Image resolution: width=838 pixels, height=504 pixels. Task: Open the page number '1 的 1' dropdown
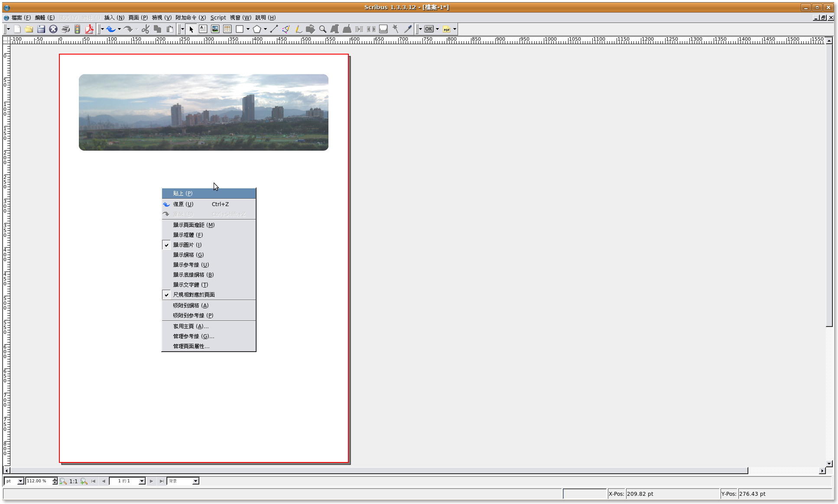click(142, 481)
